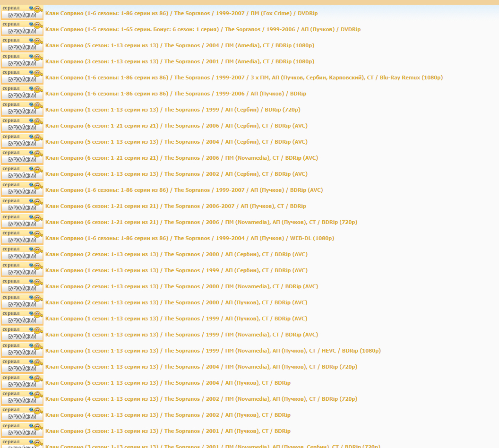Click badge beside season 6 Novamedia BDRip (AVC) row
The image size is (499, 448).
(22, 157)
